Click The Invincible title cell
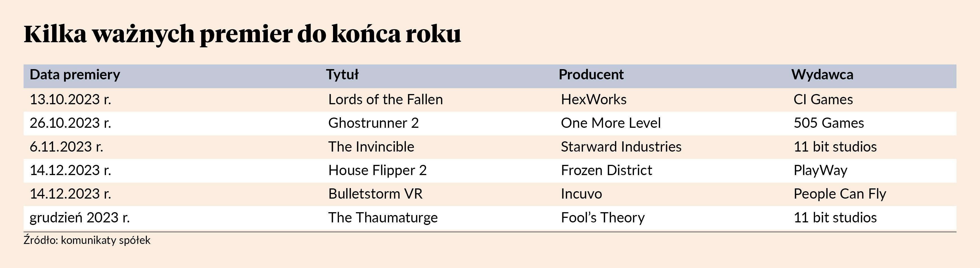 tap(371, 147)
